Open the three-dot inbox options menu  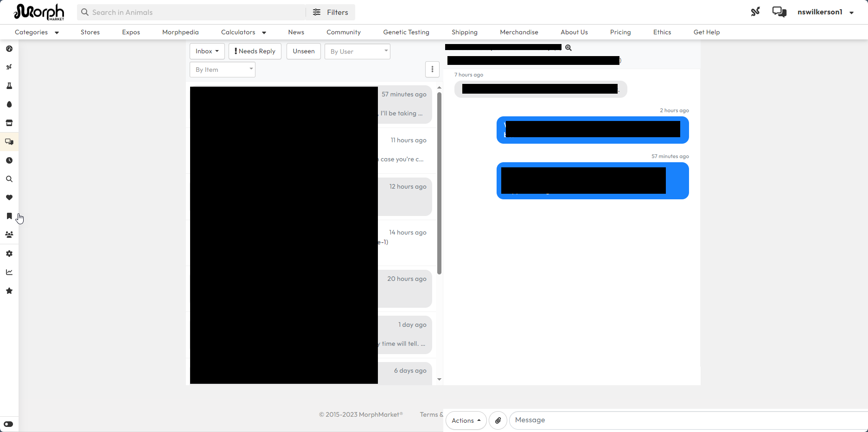click(x=432, y=70)
